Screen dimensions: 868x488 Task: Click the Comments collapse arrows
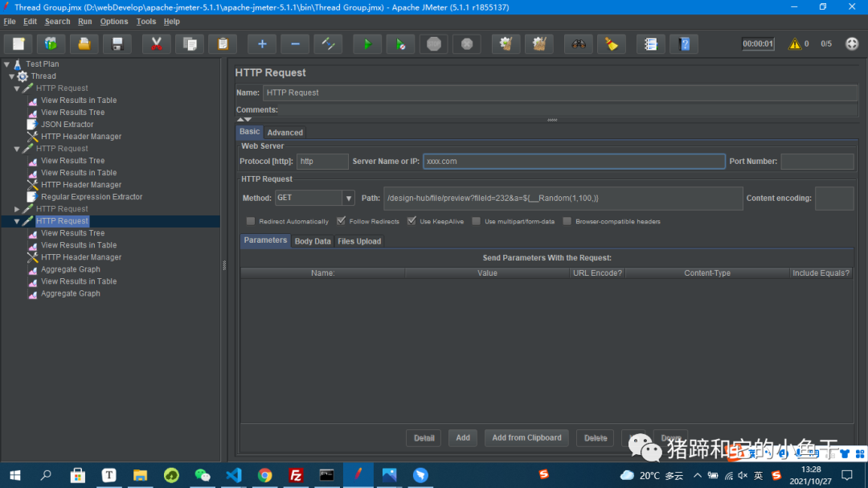click(x=244, y=119)
